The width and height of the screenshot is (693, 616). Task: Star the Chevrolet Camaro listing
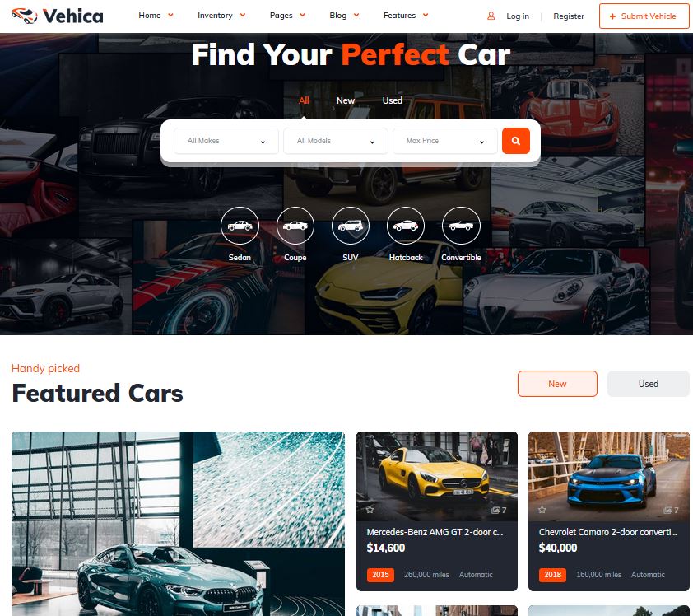[542, 510]
